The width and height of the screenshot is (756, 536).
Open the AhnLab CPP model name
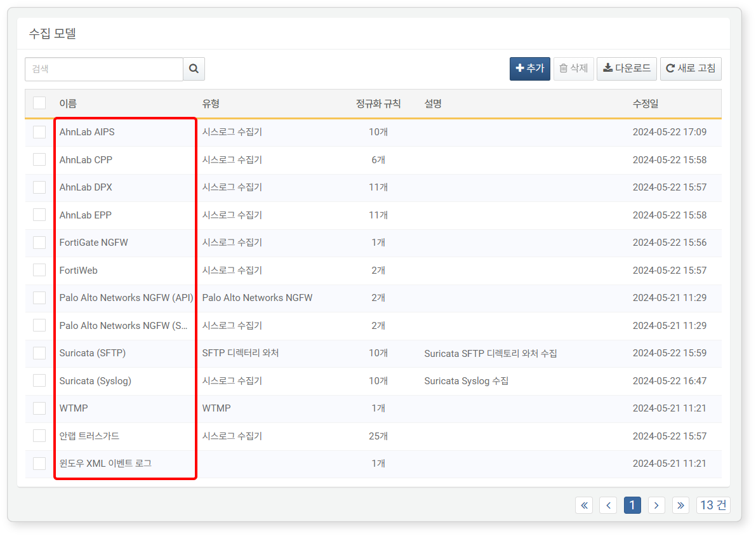pos(86,159)
